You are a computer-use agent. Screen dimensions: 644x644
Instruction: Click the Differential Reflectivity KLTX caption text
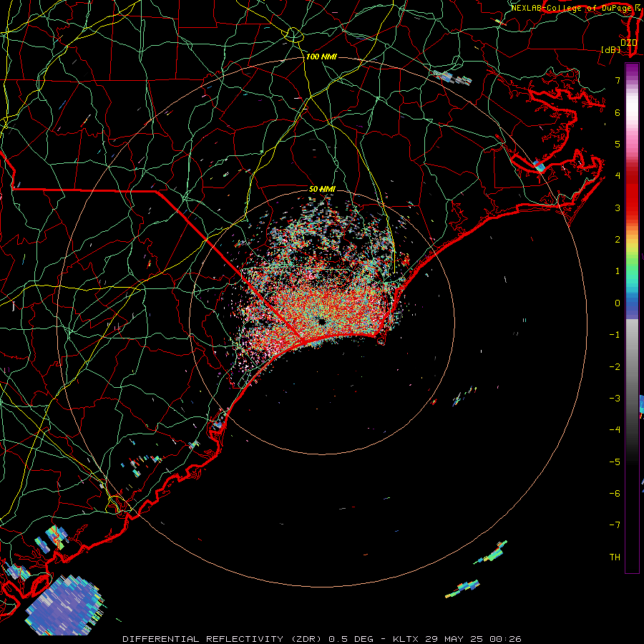click(322, 639)
